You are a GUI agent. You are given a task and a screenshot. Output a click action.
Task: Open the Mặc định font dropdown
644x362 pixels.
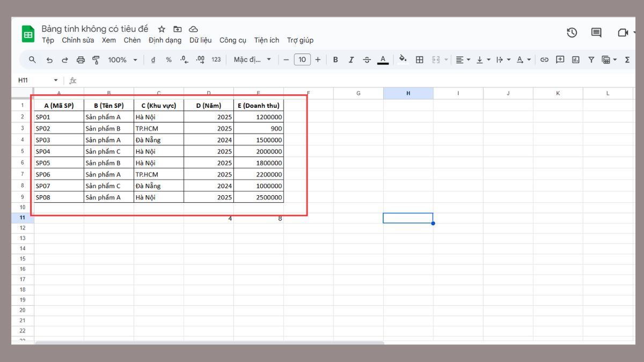click(252, 60)
